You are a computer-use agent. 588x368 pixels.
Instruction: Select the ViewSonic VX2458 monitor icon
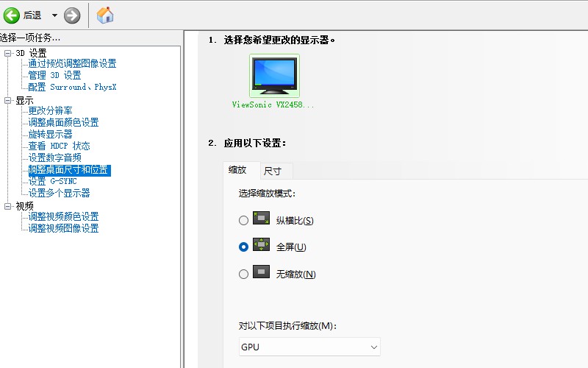point(274,76)
